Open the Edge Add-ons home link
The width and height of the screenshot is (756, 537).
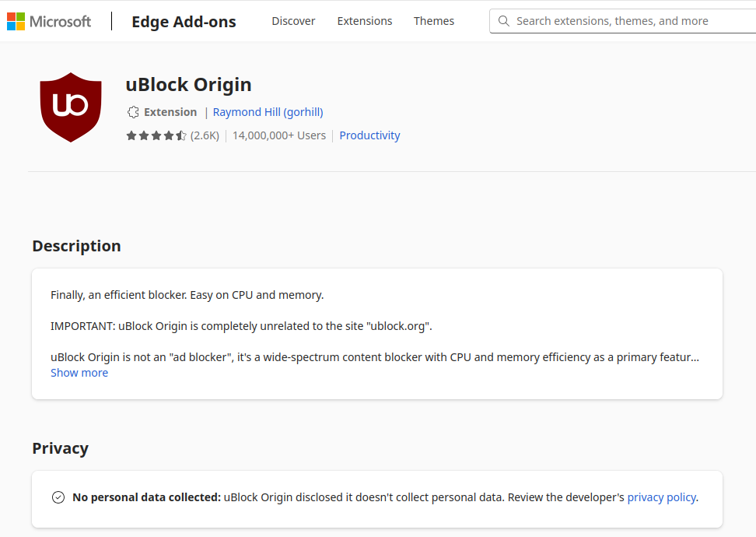(184, 22)
